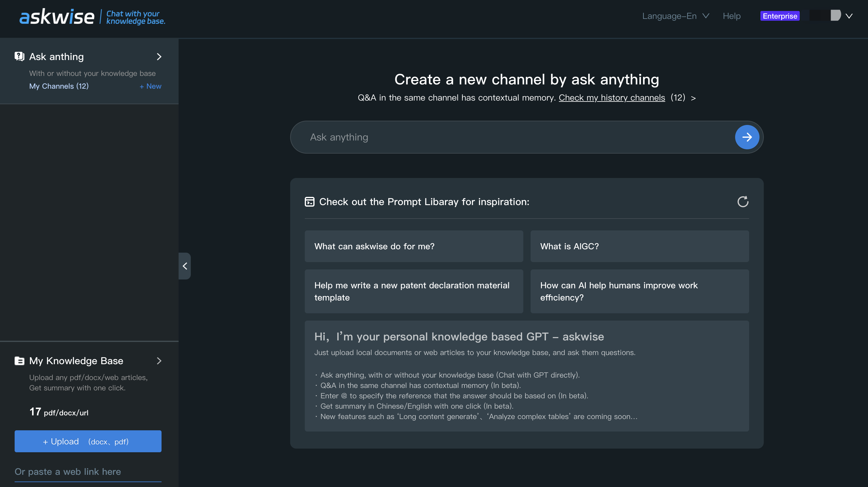Click the My Knowledge Base heading
868x487 pixels.
[76, 361]
